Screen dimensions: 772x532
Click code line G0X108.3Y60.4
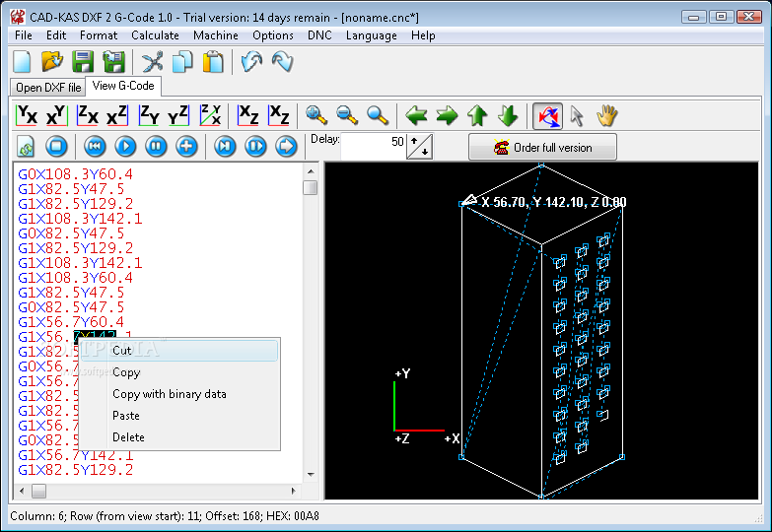click(75, 174)
